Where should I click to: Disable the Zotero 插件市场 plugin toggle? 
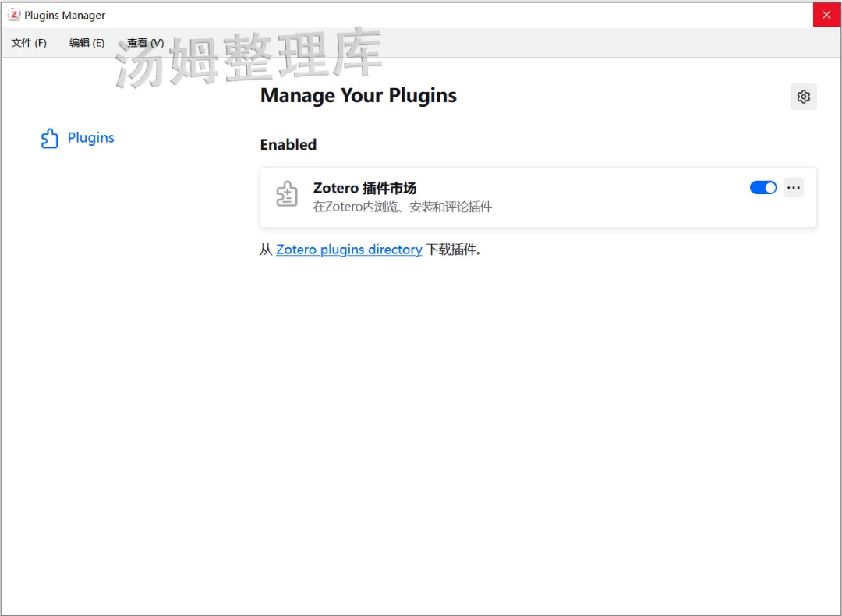tap(763, 187)
